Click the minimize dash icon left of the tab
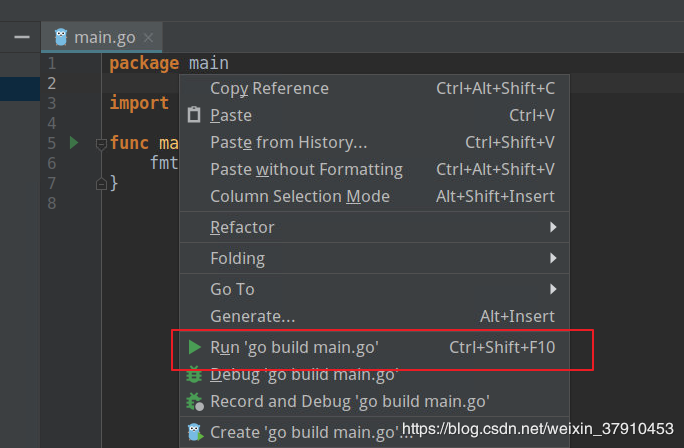684x448 pixels. (22, 37)
